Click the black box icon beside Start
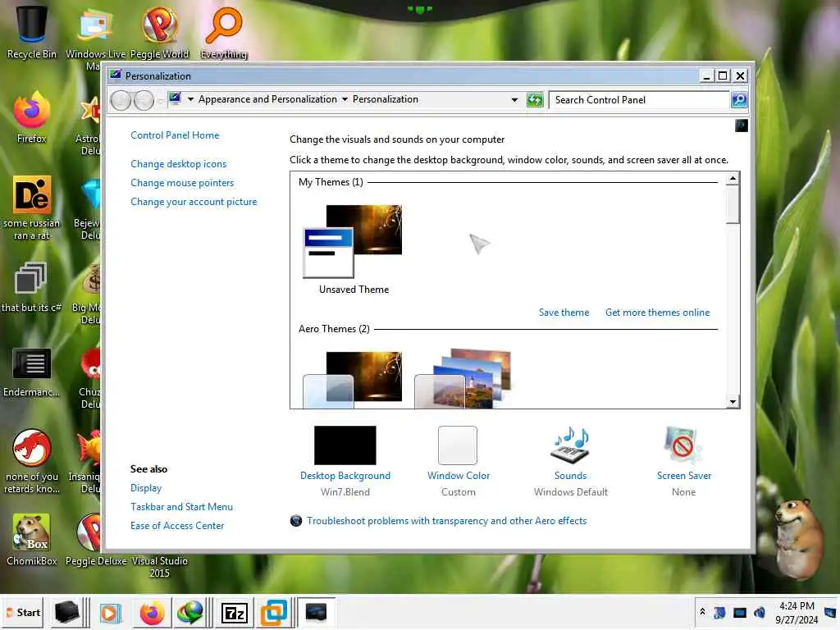Image resolution: width=840 pixels, height=630 pixels. [67, 612]
